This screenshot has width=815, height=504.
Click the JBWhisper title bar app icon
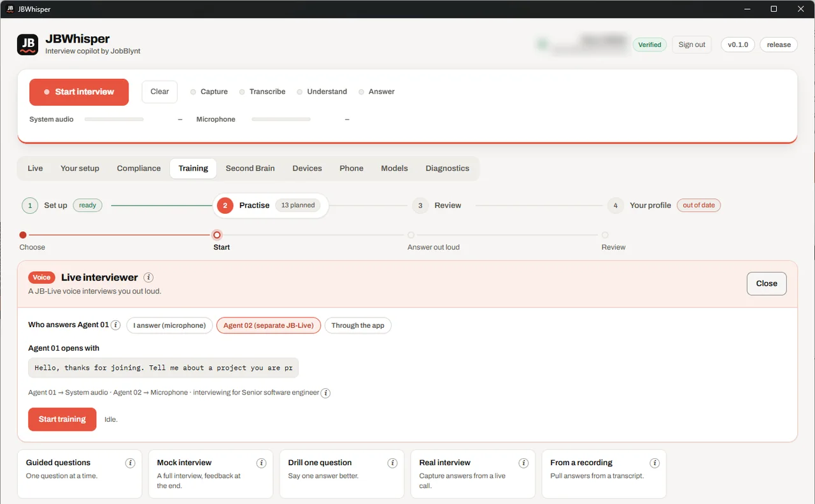click(10, 9)
